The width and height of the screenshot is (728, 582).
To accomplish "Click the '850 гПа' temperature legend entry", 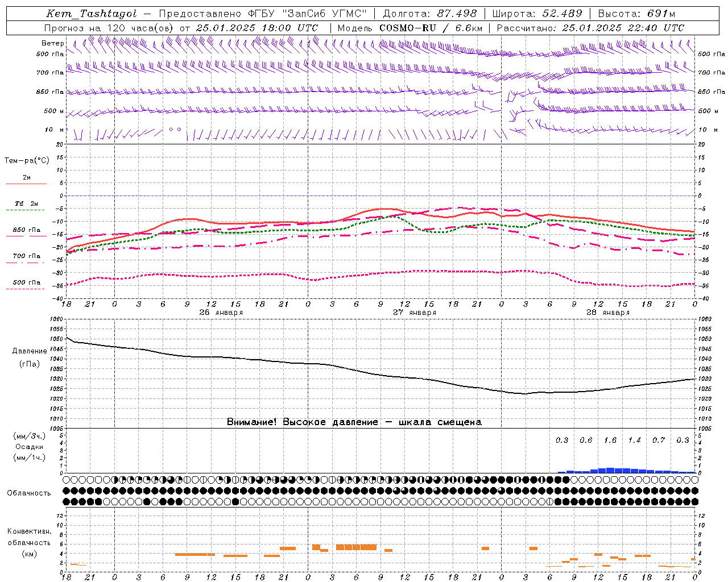I will [x=27, y=230].
